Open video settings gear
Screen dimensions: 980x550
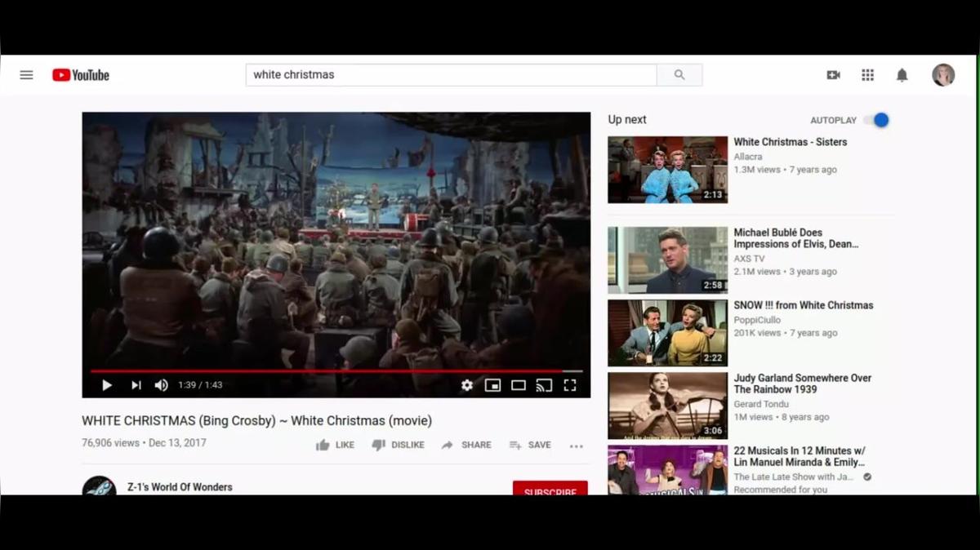click(x=466, y=385)
